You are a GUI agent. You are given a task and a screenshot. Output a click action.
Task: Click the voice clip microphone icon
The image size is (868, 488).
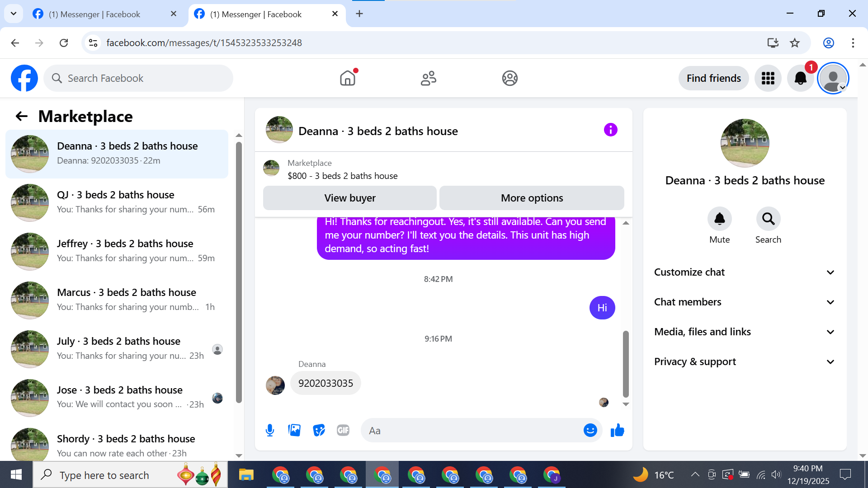[270, 430]
